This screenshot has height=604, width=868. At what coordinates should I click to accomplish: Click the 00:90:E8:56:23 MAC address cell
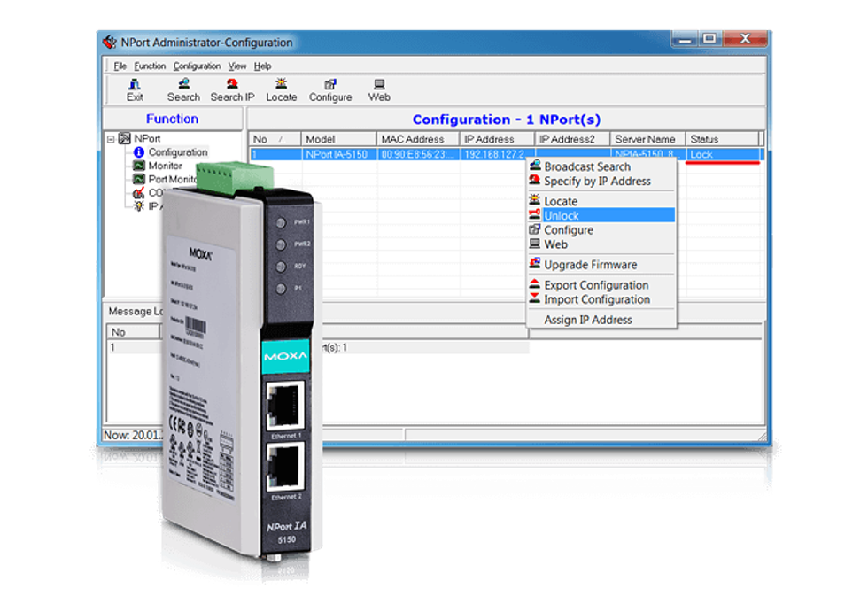418,154
